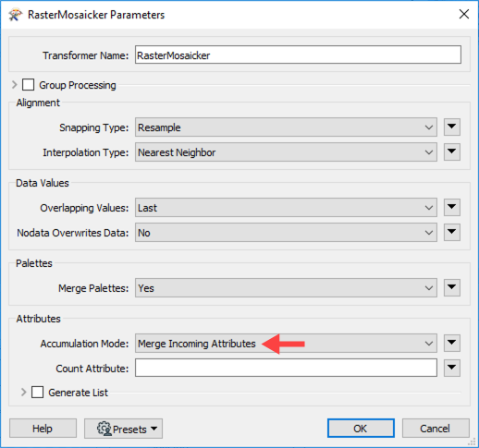This screenshot has width=479, height=448.
Task: Enable the Generate List checkbox
Action: [37, 393]
